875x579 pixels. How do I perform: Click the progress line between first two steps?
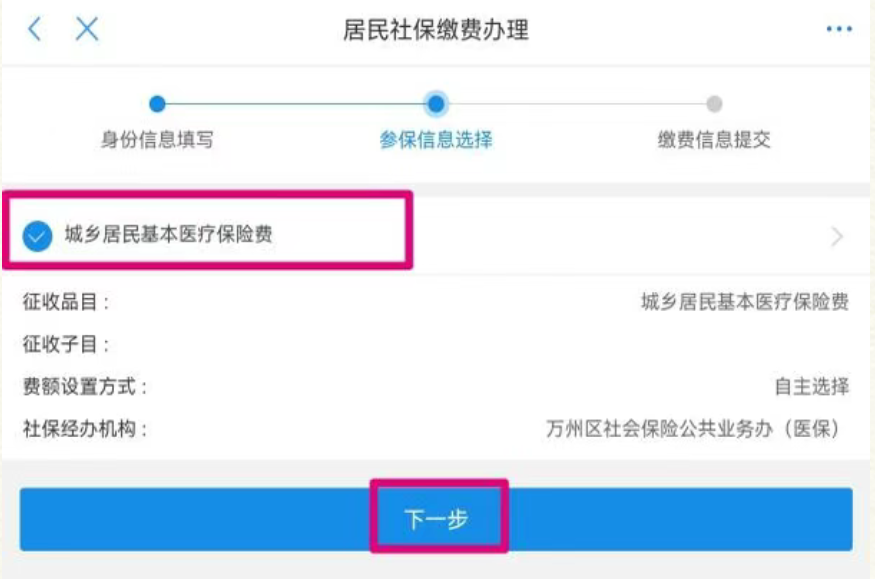(296, 103)
